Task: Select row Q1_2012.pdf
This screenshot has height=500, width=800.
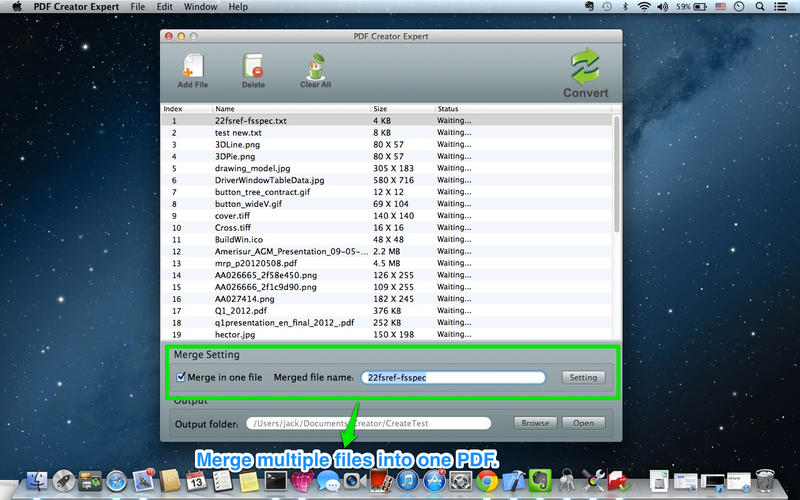Action: point(387,311)
